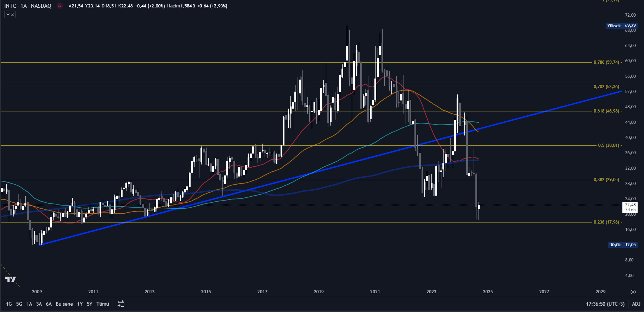Select the Bu sene range
This screenshot has height=312, width=644.
point(64,304)
